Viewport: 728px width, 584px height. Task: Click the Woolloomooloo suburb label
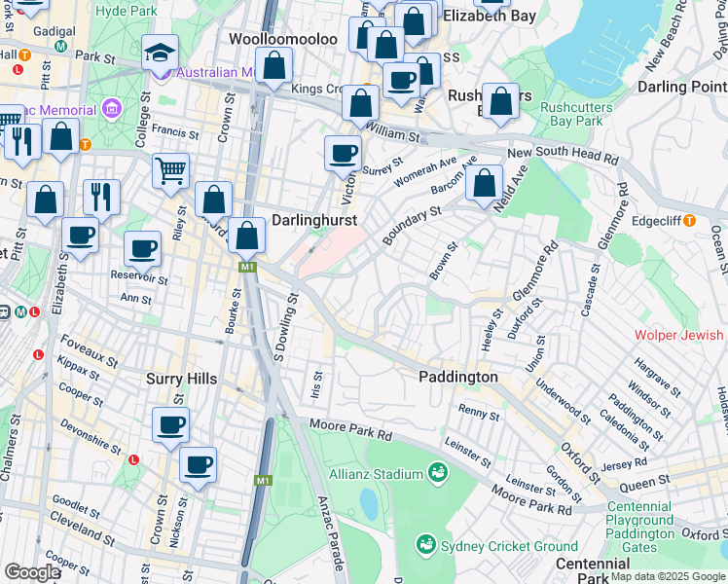click(x=283, y=39)
